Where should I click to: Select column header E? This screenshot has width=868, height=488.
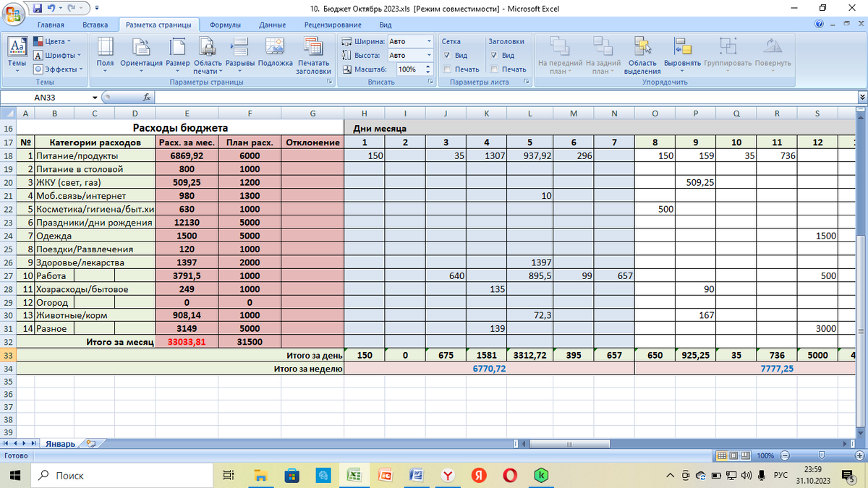click(x=187, y=113)
